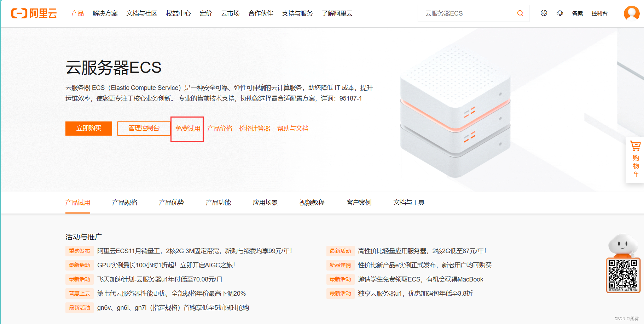Select the 客户案例 tab
The height and width of the screenshot is (324, 644).
click(x=359, y=203)
